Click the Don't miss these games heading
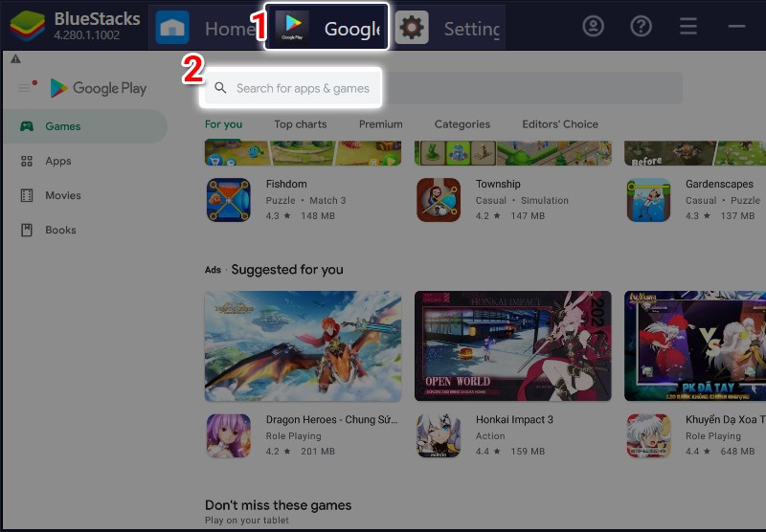 (x=278, y=505)
